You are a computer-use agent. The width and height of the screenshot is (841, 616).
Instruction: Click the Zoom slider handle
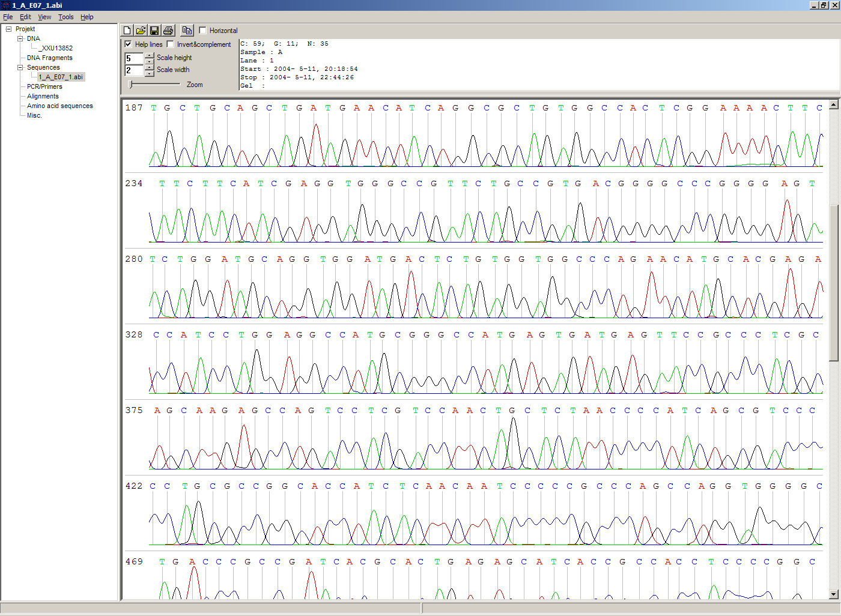tap(130, 85)
